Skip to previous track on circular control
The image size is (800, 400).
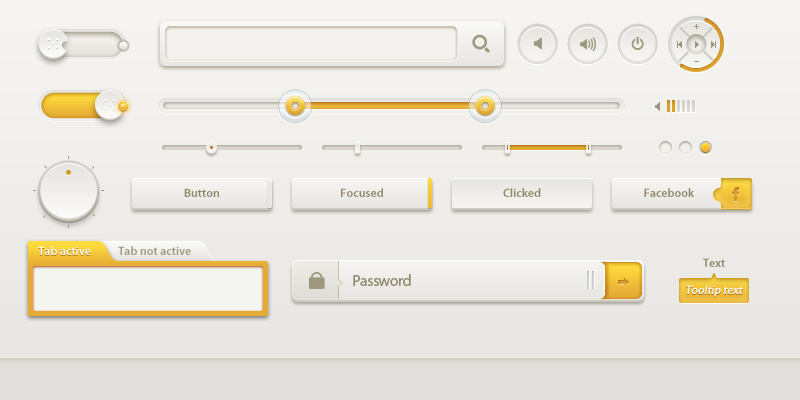click(680, 44)
